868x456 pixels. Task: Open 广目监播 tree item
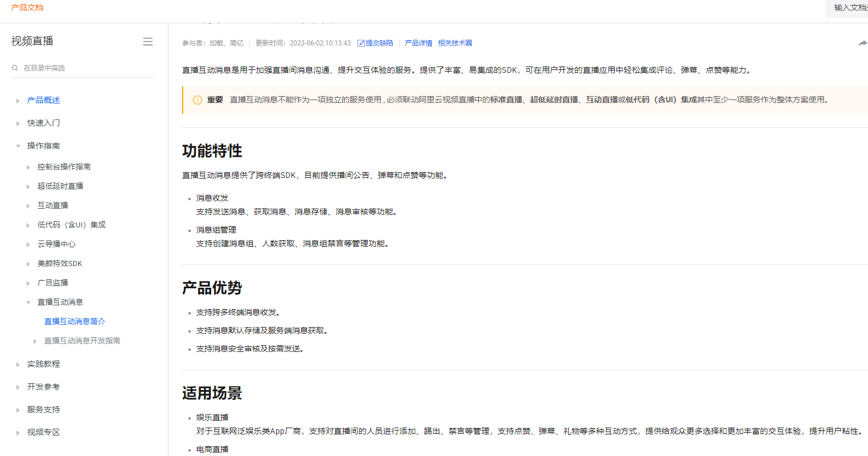(53, 283)
